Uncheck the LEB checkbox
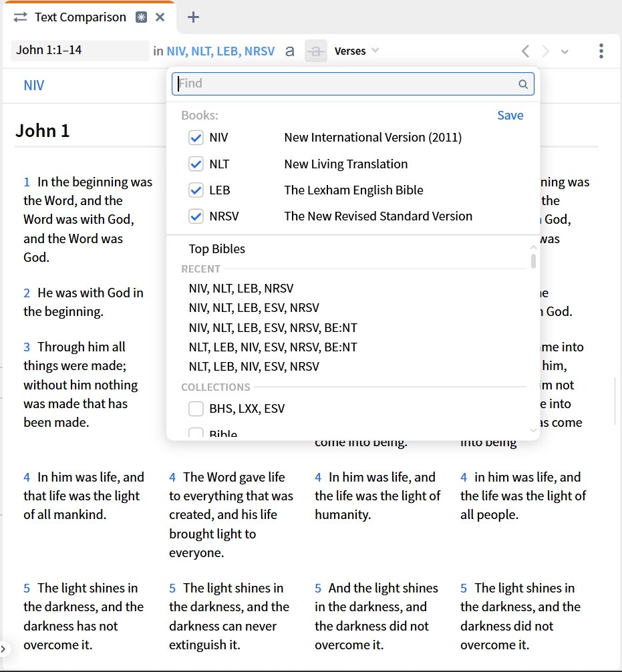This screenshot has height=672, width=622. coord(196,190)
